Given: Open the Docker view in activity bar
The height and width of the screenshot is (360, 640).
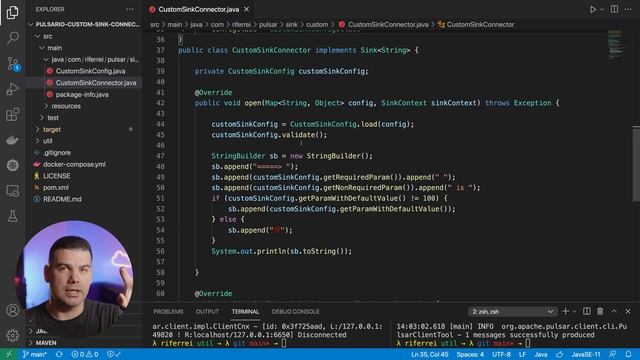Looking at the screenshot, I should click(x=12, y=140).
